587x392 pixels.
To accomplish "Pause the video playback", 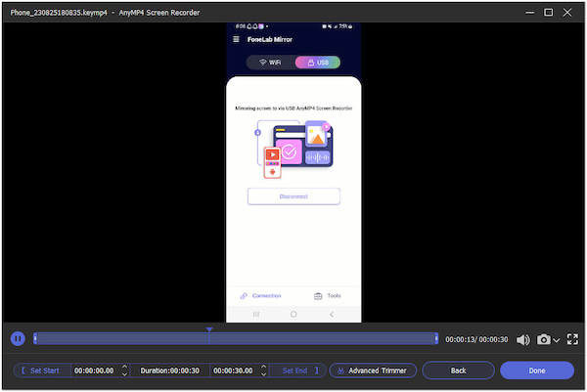I will tap(18, 338).
